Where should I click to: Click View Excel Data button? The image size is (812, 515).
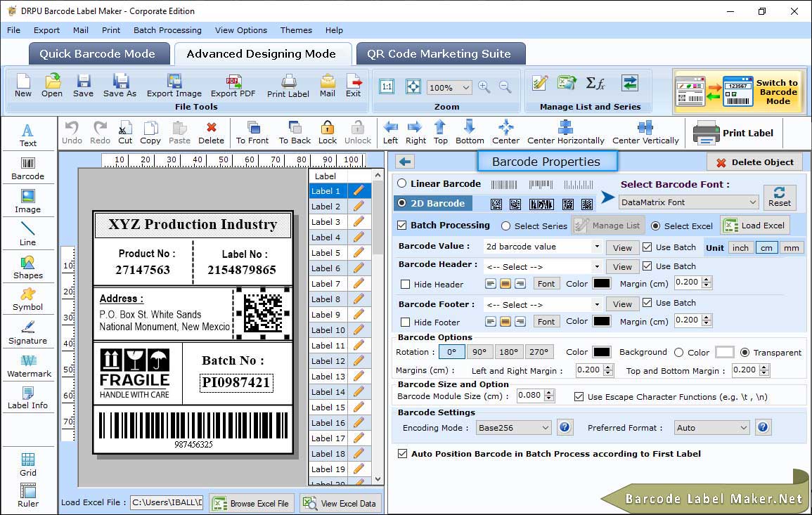click(341, 504)
